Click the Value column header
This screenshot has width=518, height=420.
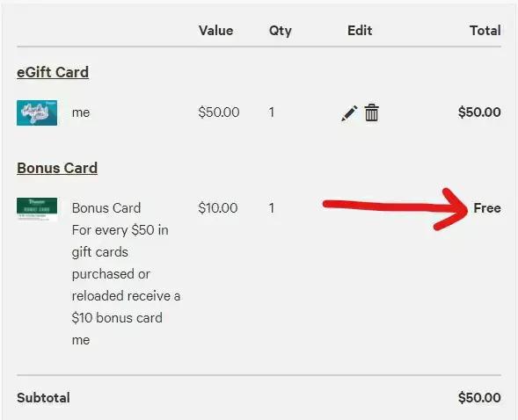[x=216, y=31]
